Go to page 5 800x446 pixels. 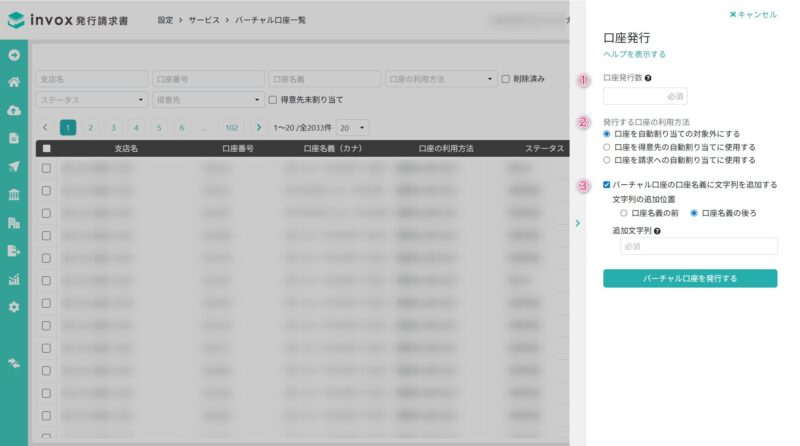159,128
